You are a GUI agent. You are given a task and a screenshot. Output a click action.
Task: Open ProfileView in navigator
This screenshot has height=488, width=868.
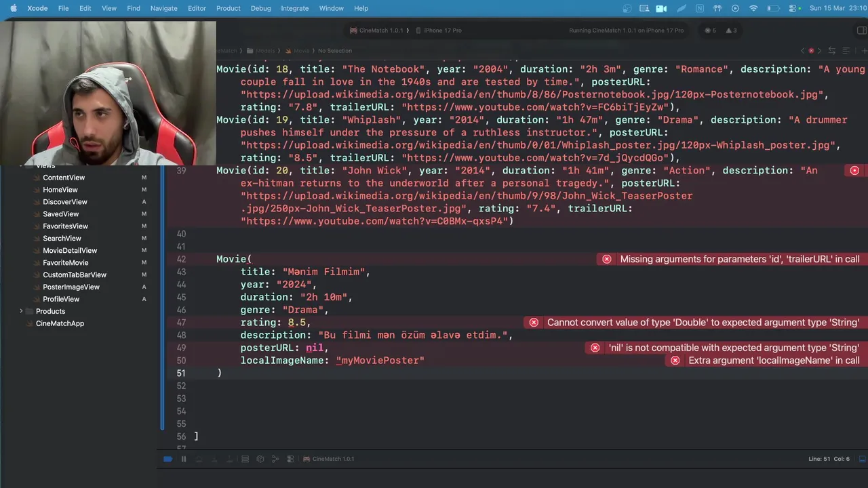61,300
